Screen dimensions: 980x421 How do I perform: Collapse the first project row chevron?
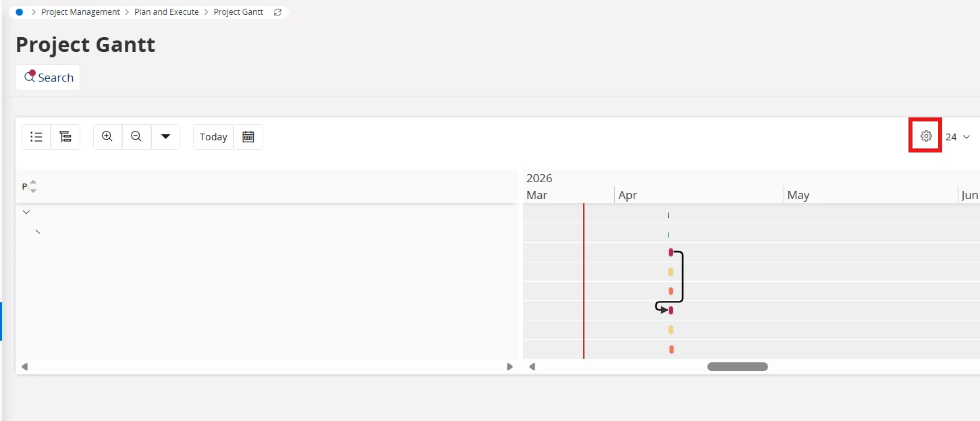[x=26, y=212]
